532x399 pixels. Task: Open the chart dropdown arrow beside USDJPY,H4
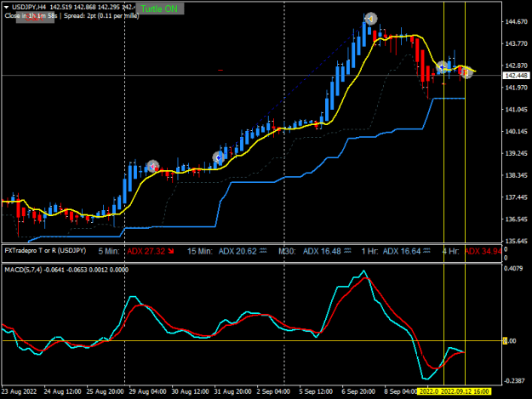pos(7,7)
